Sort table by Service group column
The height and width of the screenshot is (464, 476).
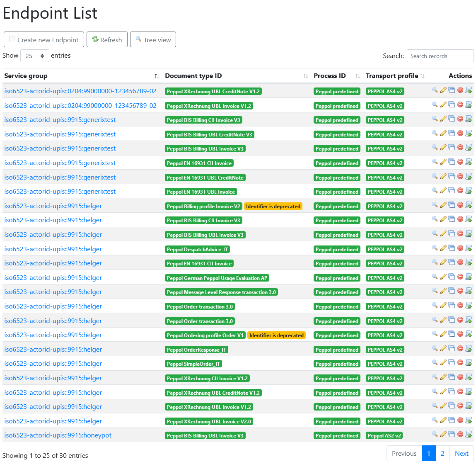coord(81,75)
